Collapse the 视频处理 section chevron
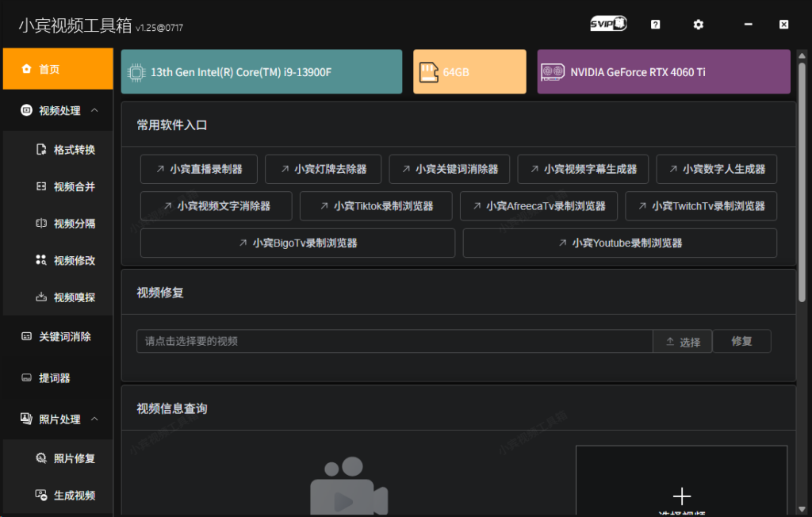This screenshot has width=812, height=517. click(94, 110)
